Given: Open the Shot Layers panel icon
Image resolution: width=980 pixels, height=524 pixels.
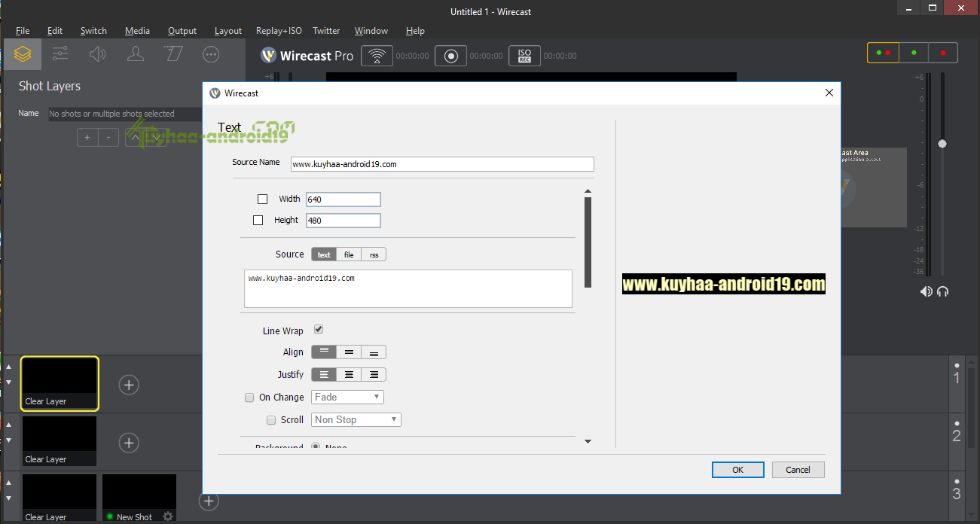Looking at the screenshot, I should (23, 54).
